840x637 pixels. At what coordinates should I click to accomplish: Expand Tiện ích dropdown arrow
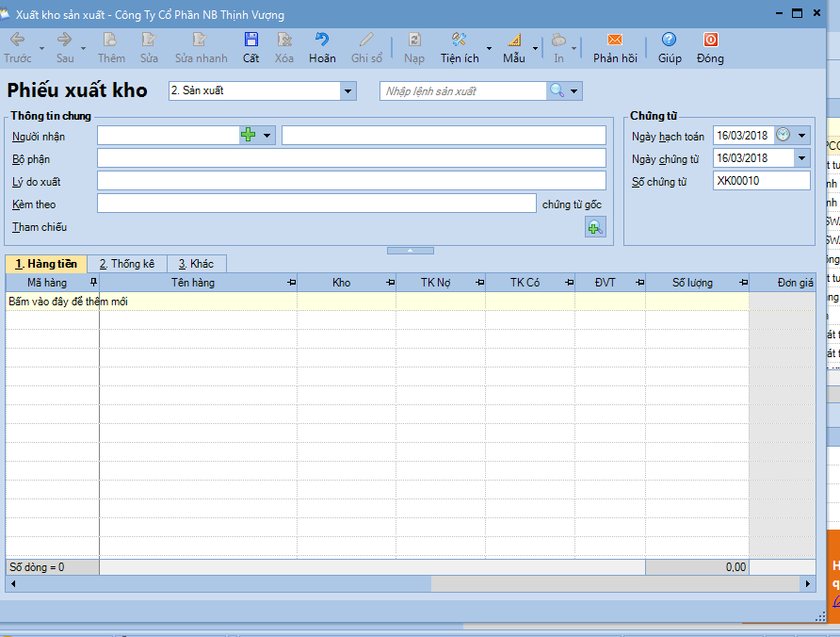[x=489, y=48]
